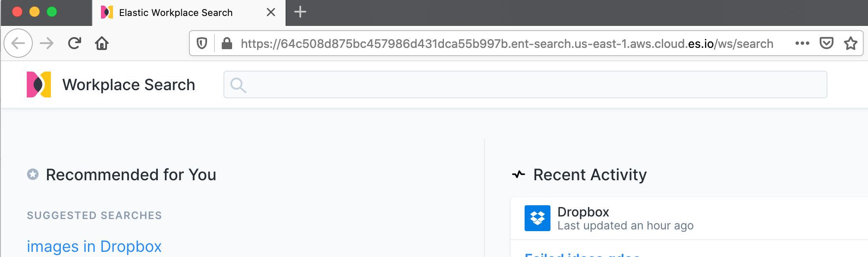This screenshot has width=868, height=257.
Task: Open a new browser tab
Action: [x=300, y=12]
